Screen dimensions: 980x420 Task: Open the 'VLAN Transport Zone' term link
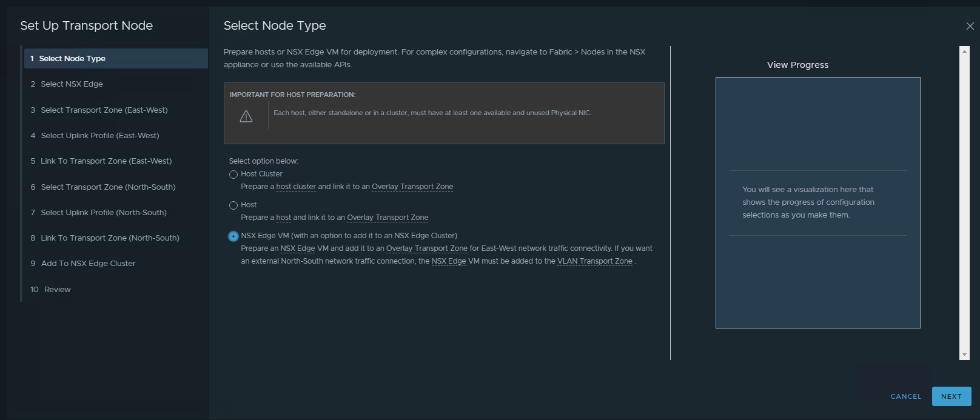click(594, 261)
